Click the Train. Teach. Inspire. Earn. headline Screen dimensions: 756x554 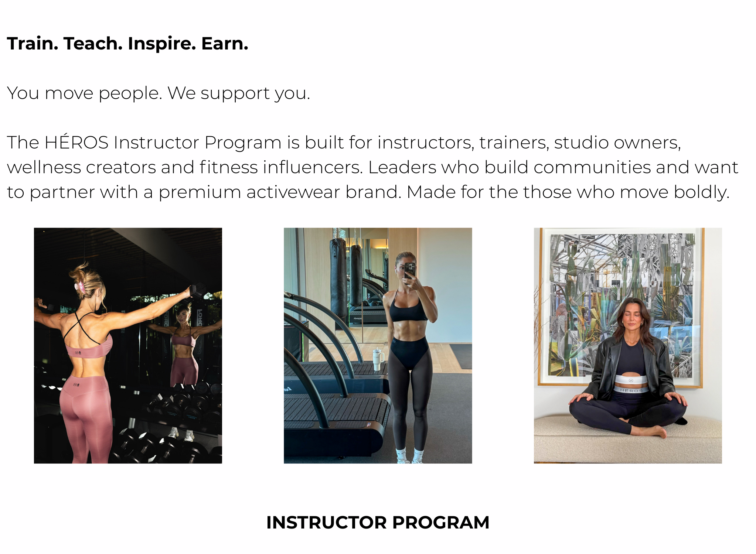(x=127, y=44)
